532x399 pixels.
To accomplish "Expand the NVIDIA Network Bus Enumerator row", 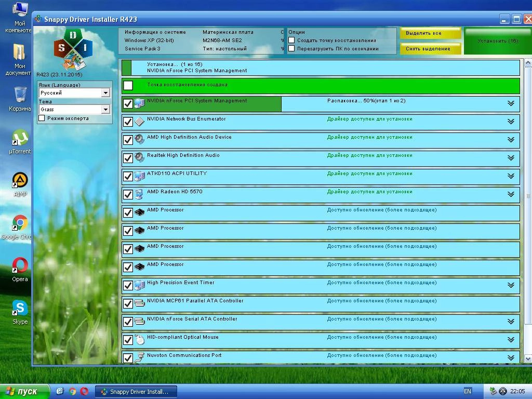I will (511, 122).
